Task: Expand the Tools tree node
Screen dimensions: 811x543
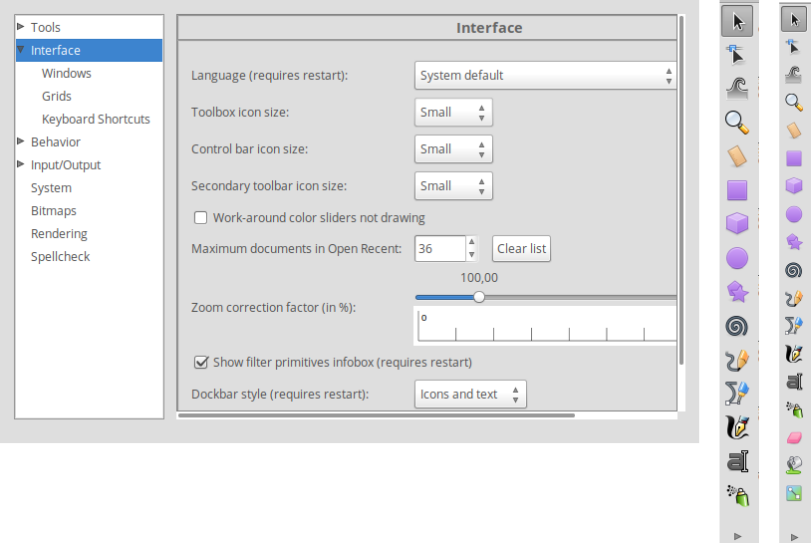Action: click(x=21, y=26)
